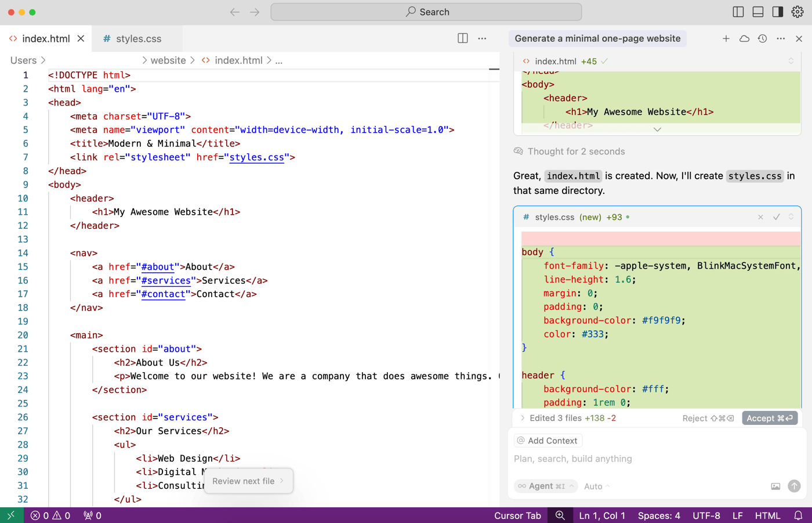This screenshot has height=523, width=812.
Task: Follow the styles.css link on line 7
Action: tap(257, 157)
